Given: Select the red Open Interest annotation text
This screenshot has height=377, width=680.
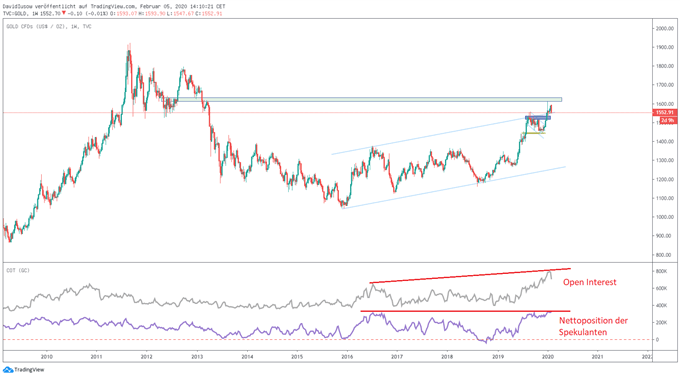Looking at the screenshot, I should pos(589,282).
